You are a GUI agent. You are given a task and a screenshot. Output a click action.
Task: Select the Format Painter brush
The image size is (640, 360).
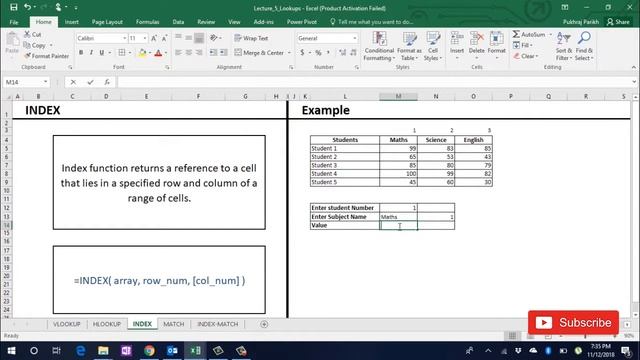click(x=27, y=56)
